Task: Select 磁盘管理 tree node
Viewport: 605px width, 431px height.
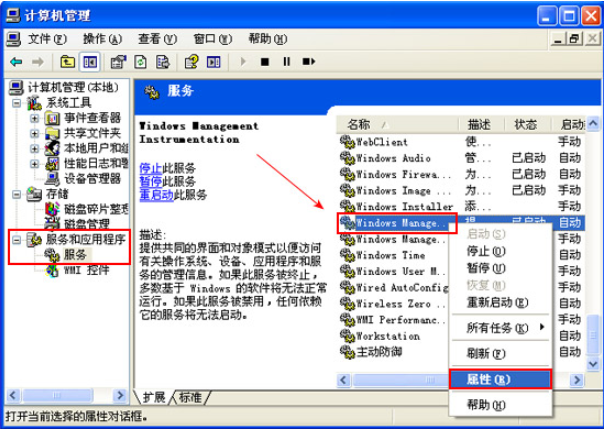Action: coord(87,224)
